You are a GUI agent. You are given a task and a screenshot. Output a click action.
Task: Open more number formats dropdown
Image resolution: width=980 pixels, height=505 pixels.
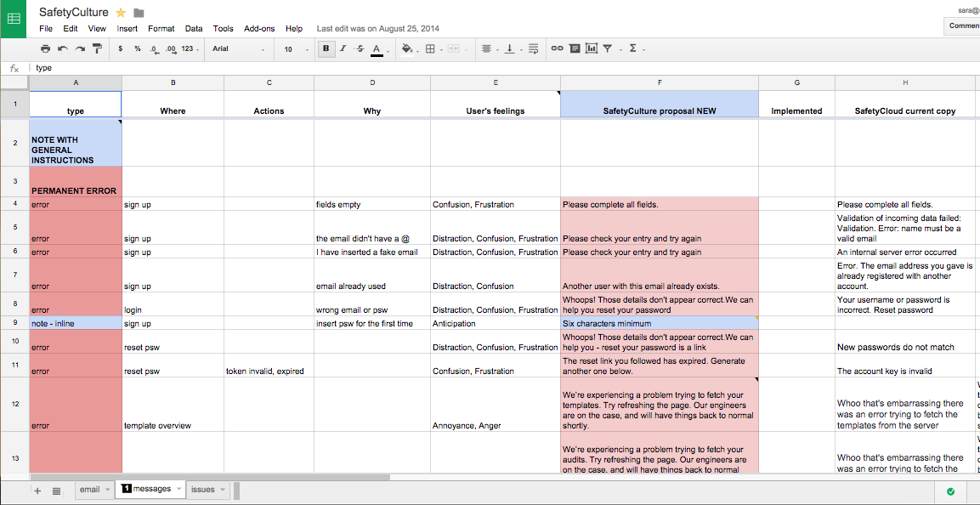[x=190, y=48]
